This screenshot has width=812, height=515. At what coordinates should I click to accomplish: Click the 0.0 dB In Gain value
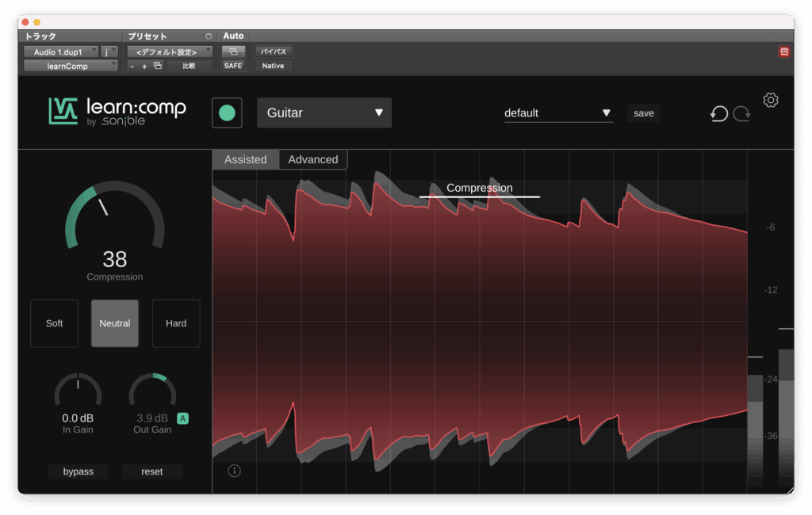pos(79,418)
